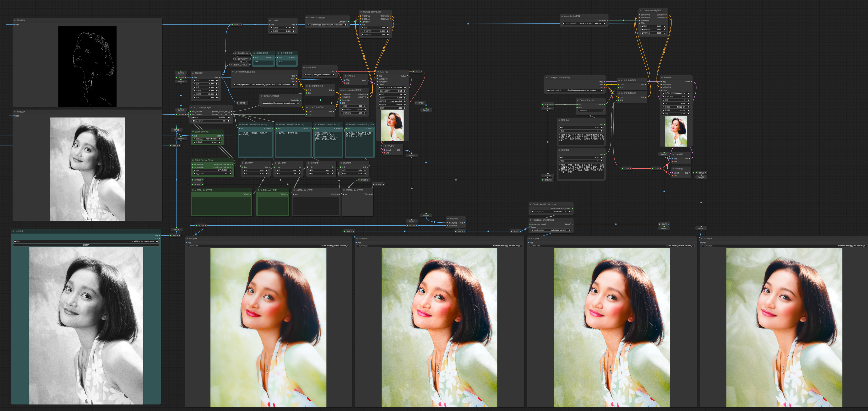Collapse the 加载图像 node title dot
868x411 pixels.
[14, 231]
